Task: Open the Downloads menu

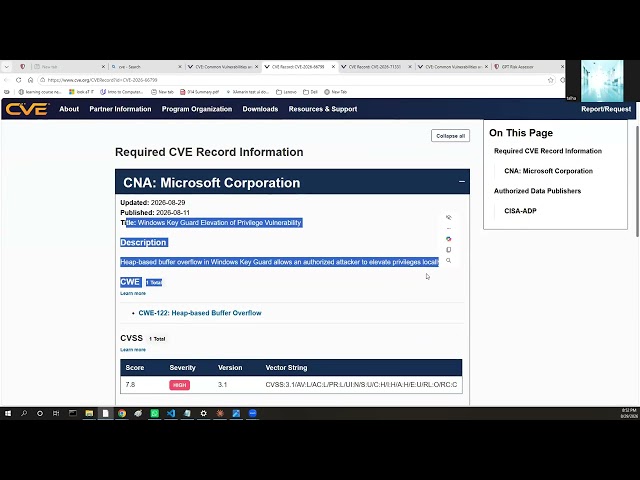Action: (x=260, y=109)
